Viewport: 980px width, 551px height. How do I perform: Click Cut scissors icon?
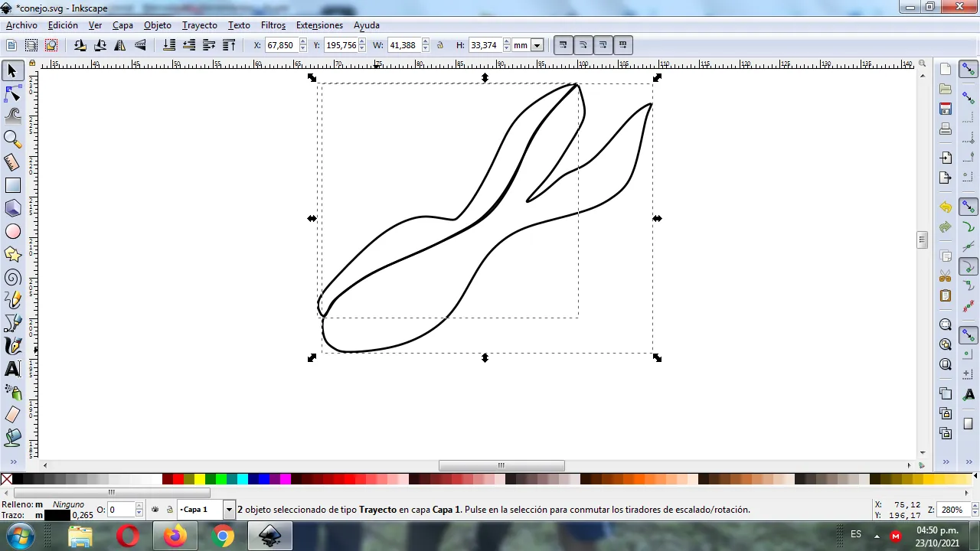[x=946, y=275]
